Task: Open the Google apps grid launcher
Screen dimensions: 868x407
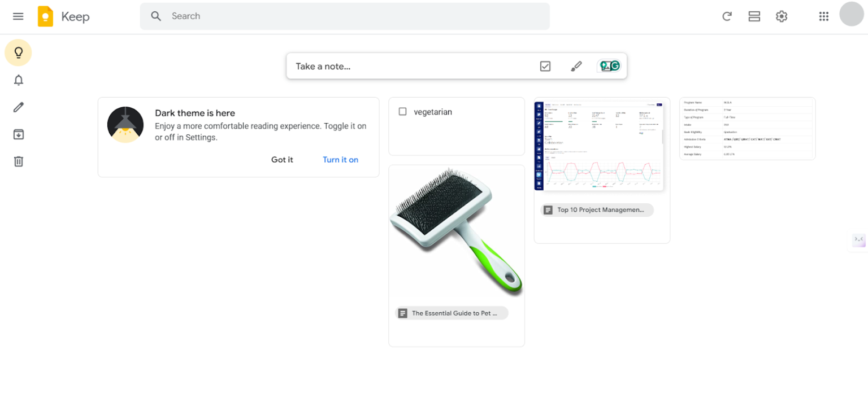Action: 823,16
